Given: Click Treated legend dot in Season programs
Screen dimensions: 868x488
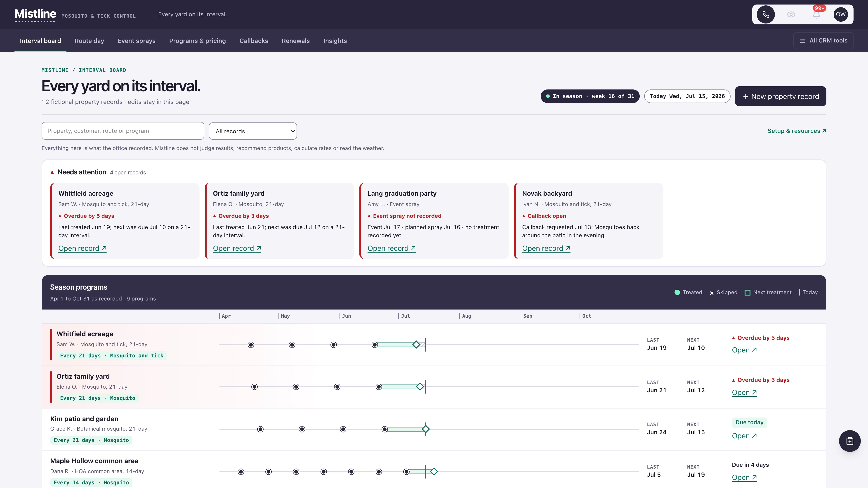Looking at the screenshot, I should [677, 292].
